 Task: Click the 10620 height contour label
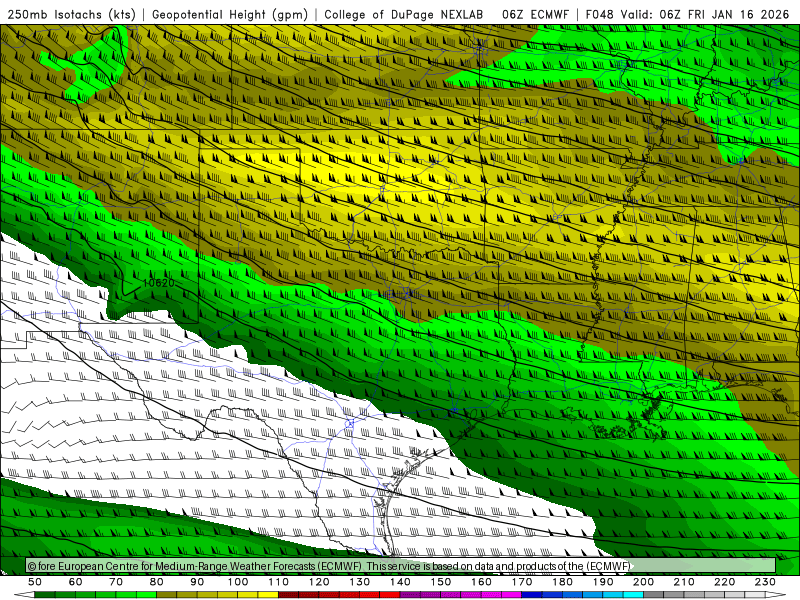point(158,283)
